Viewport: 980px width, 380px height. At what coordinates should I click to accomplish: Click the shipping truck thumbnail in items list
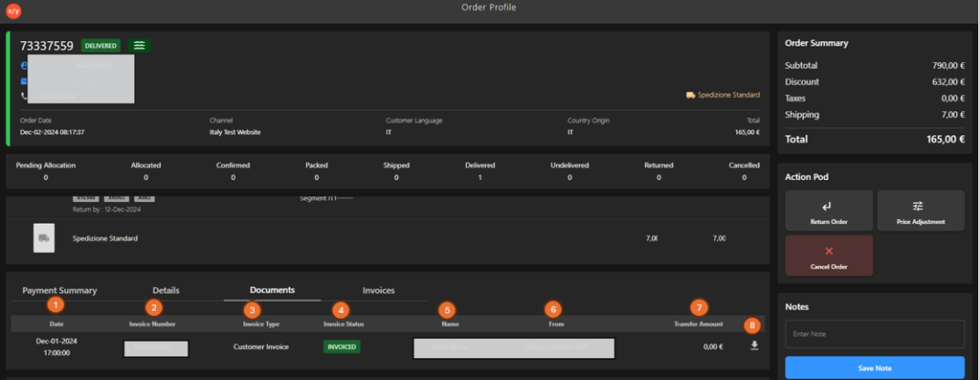click(44, 238)
